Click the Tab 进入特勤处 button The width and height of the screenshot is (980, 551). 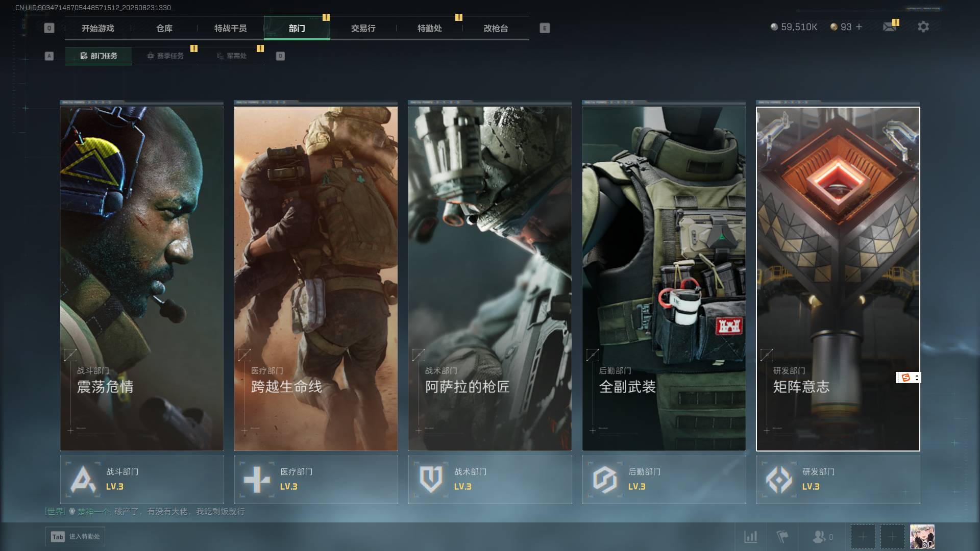pyautogui.click(x=75, y=537)
